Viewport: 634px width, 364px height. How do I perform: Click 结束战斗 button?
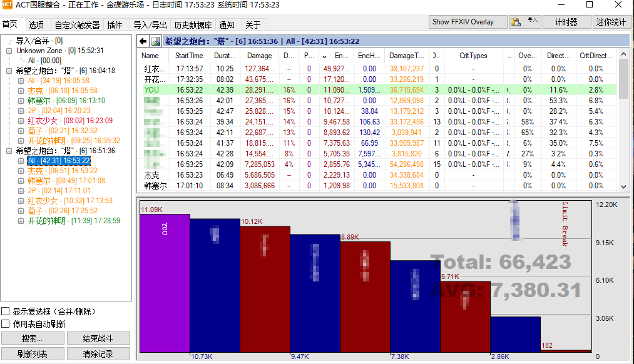[98, 338]
